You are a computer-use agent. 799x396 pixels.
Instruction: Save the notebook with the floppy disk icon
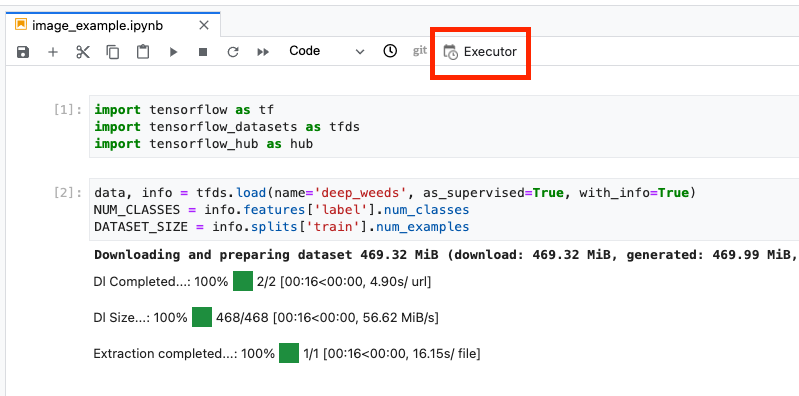[23, 52]
